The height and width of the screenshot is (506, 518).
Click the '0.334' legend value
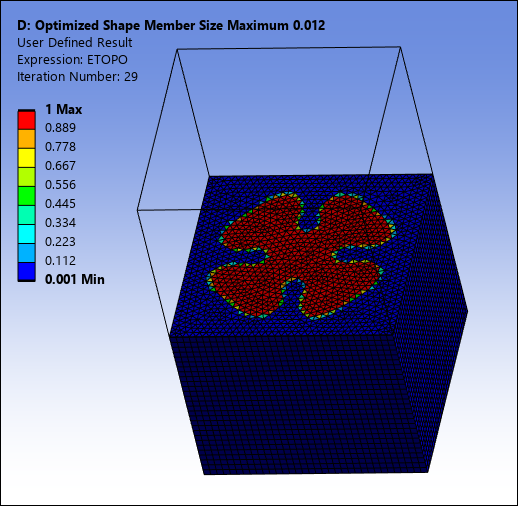pyautogui.click(x=60, y=223)
